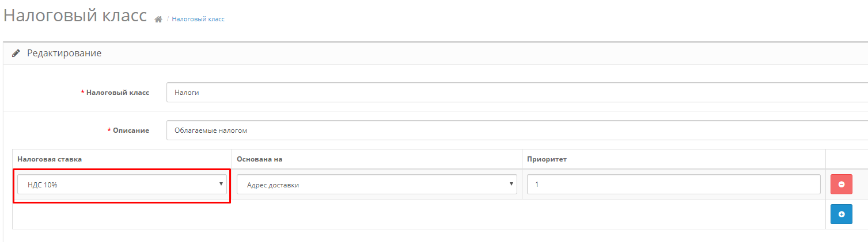Open the Адрес доставки dropdown

(x=377, y=185)
